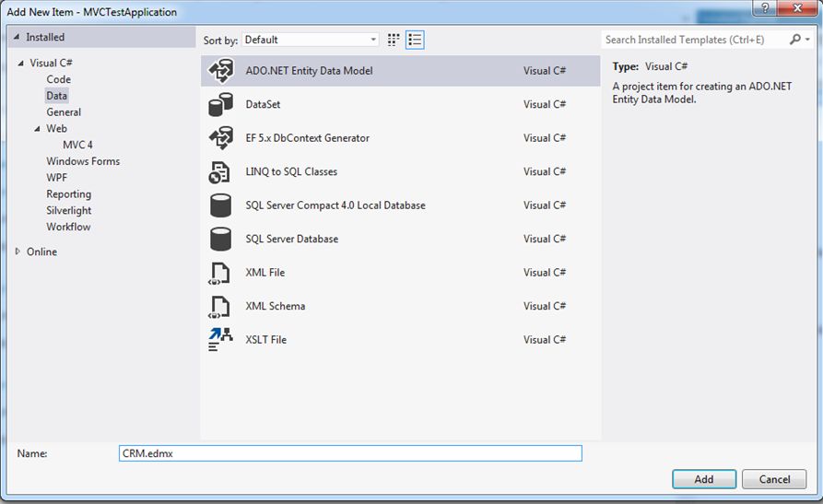Screen dimensions: 823x504
Task: Select the XML File template icon
Action: (x=221, y=273)
